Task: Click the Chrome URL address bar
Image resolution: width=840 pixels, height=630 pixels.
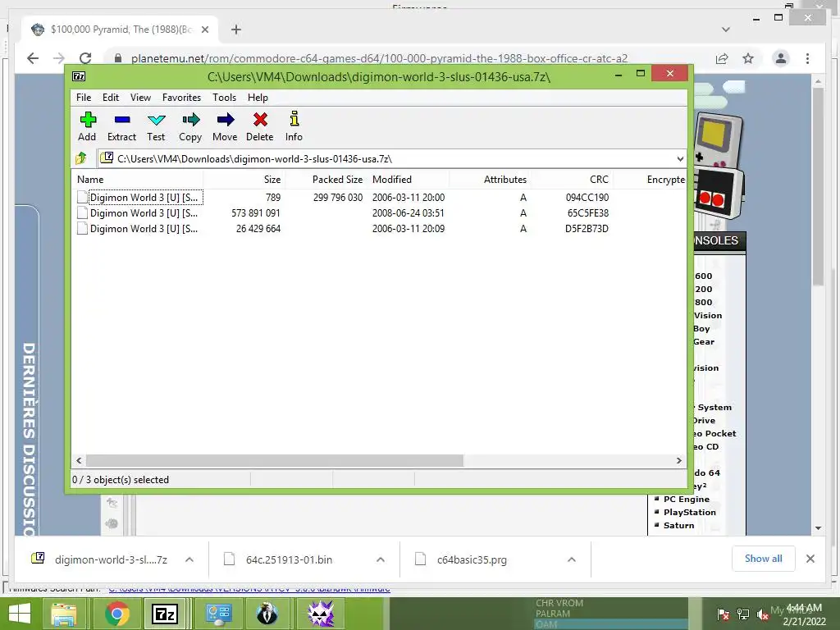Action: 379,58
